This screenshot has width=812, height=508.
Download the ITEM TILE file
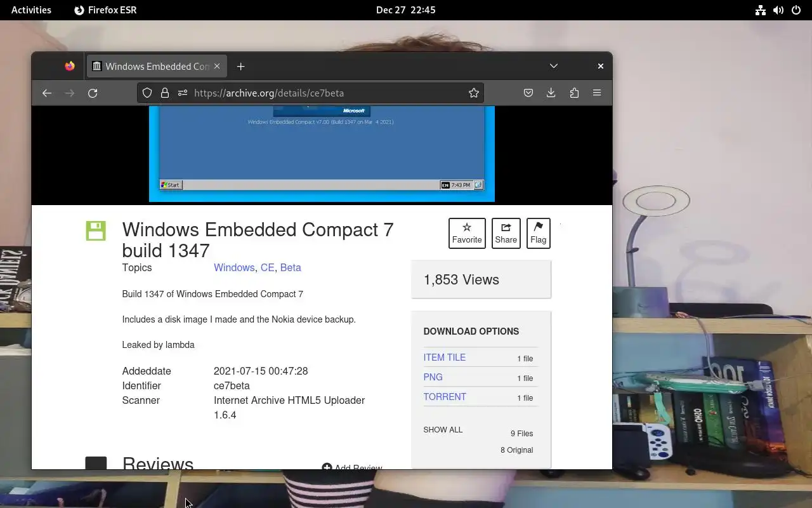pyautogui.click(x=444, y=358)
